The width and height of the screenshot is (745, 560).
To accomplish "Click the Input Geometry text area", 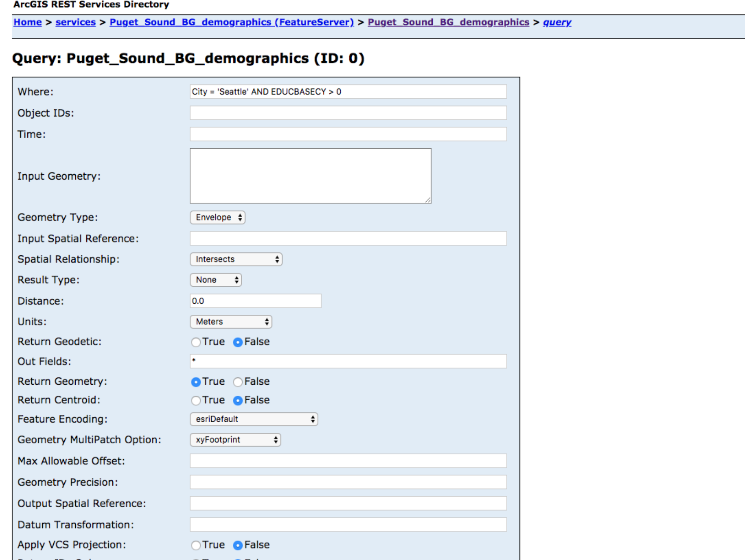I will point(310,176).
